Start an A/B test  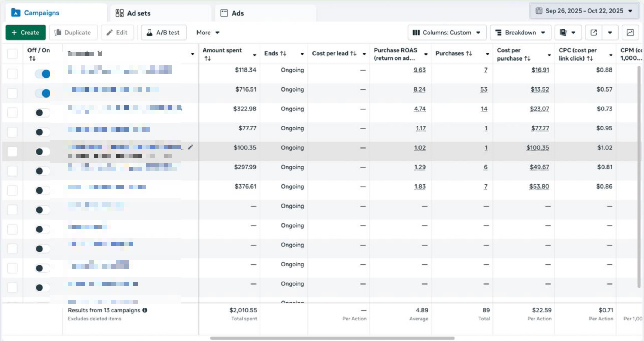164,32
